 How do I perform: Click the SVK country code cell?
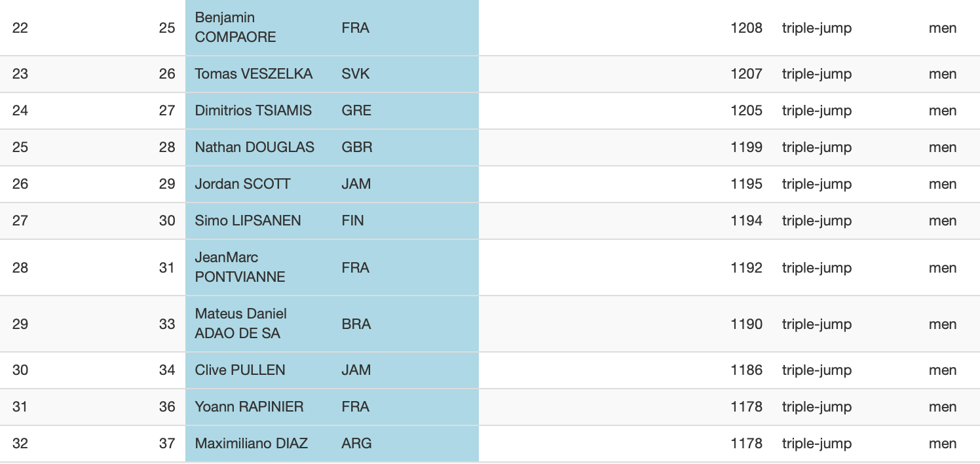[356, 74]
